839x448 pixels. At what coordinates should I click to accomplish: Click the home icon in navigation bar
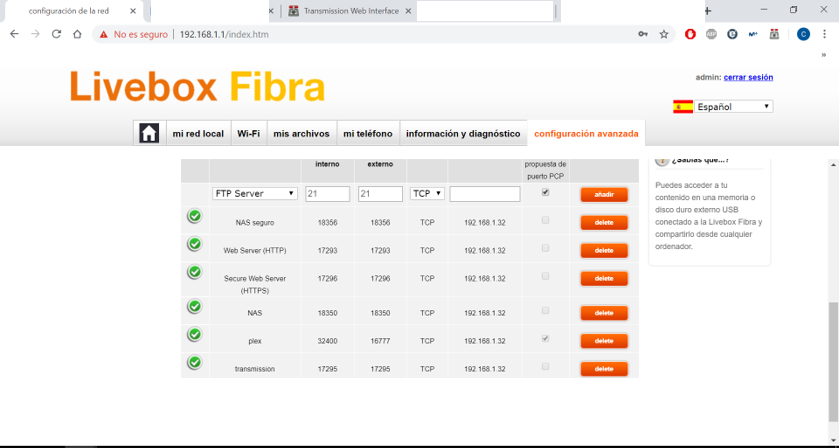(149, 133)
